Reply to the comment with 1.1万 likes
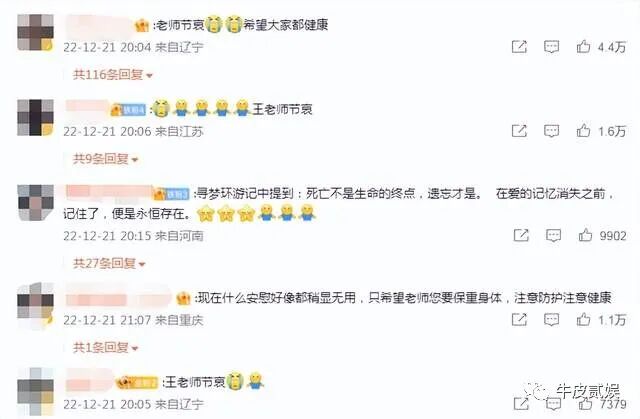The height and width of the screenshot is (419, 640). tap(551, 320)
